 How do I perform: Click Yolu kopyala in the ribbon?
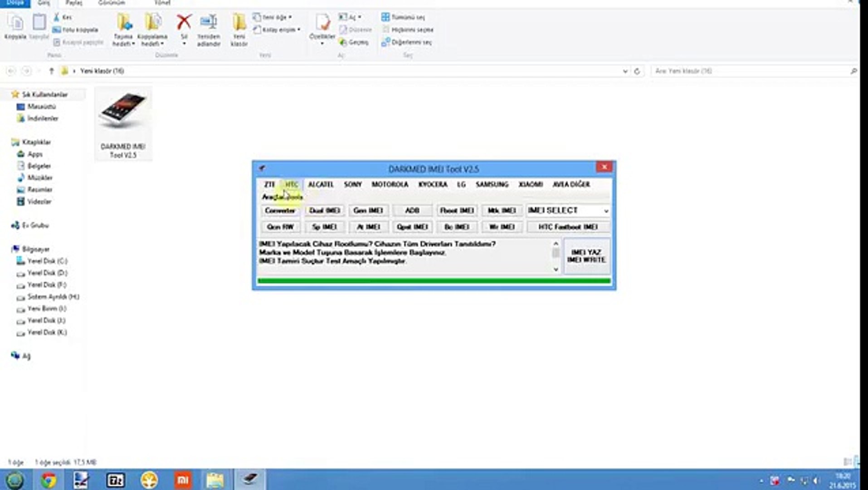tap(76, 30)
